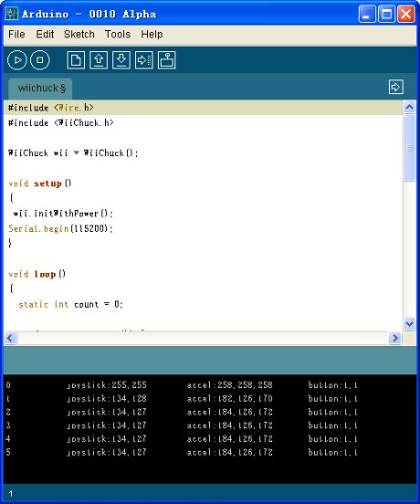Click the Stop button in toolbar
This screenshot has width=420, height=504.
(40, 60)
